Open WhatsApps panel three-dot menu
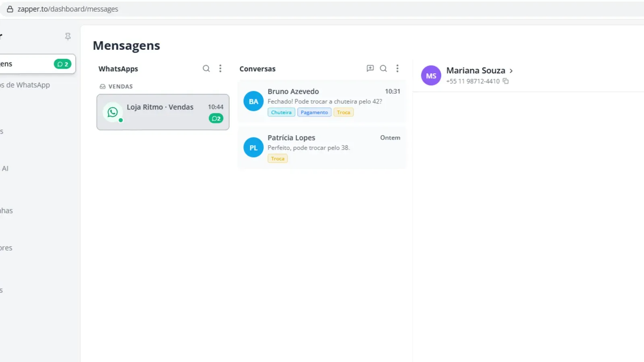 pos(220,68)
